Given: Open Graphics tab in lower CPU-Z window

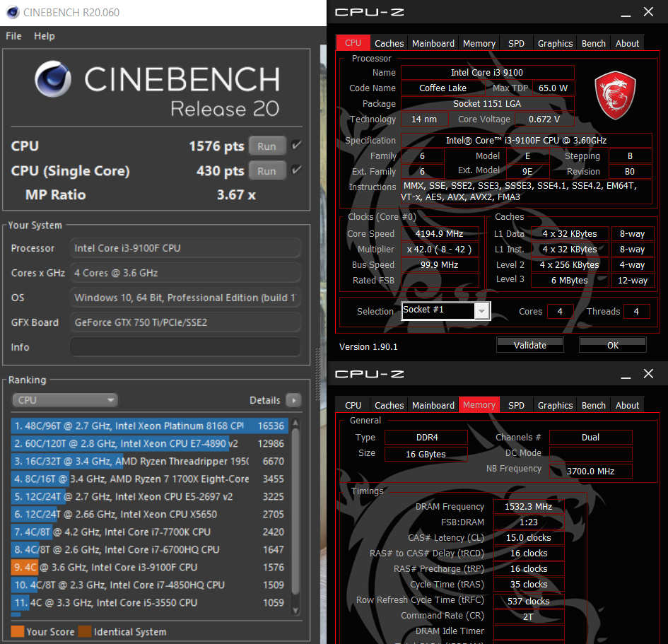Looking at the screenshot, I should coord(555,406).
